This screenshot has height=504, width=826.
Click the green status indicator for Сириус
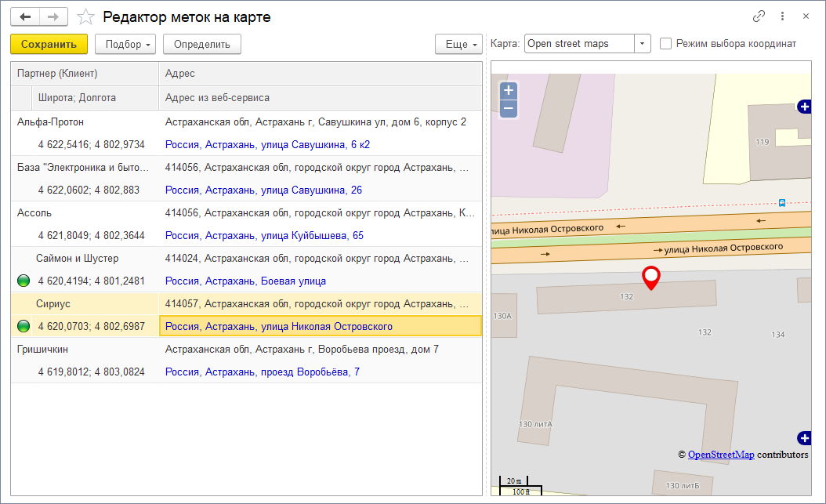(x=24, y=326)
